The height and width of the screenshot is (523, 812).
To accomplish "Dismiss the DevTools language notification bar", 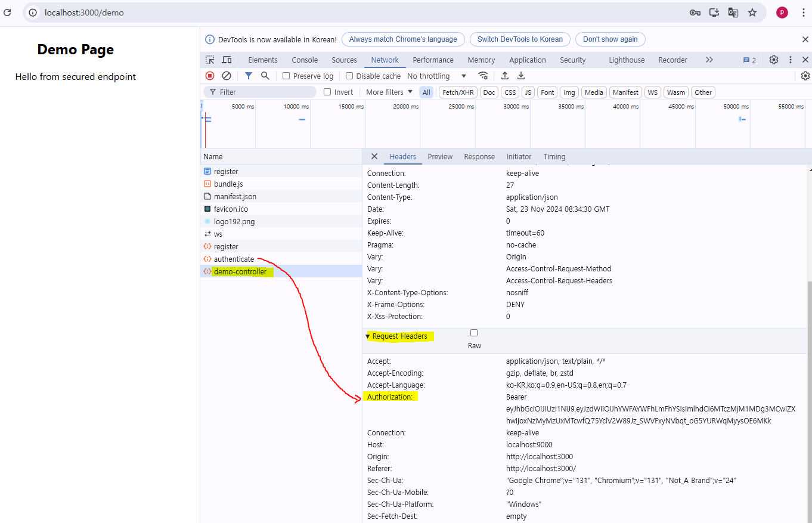I will tap(805, 39).
